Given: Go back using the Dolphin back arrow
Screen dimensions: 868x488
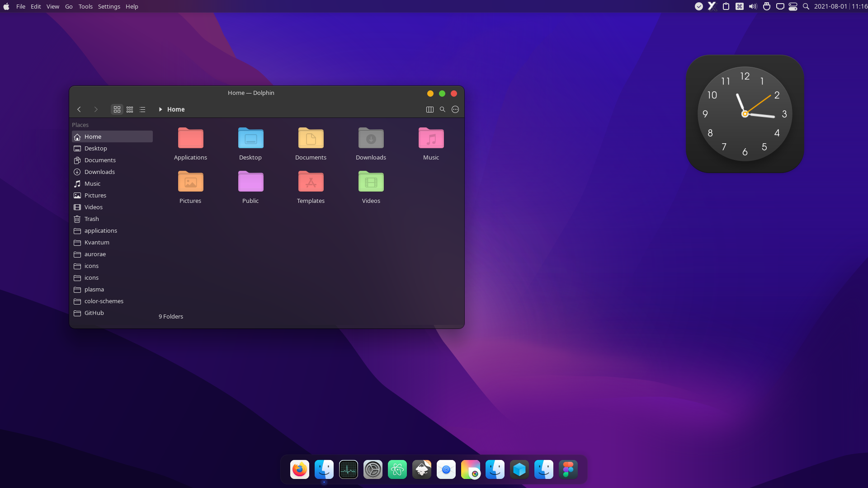Looking at the screenshot, I should pyautogui.click(x=79, y=109).
